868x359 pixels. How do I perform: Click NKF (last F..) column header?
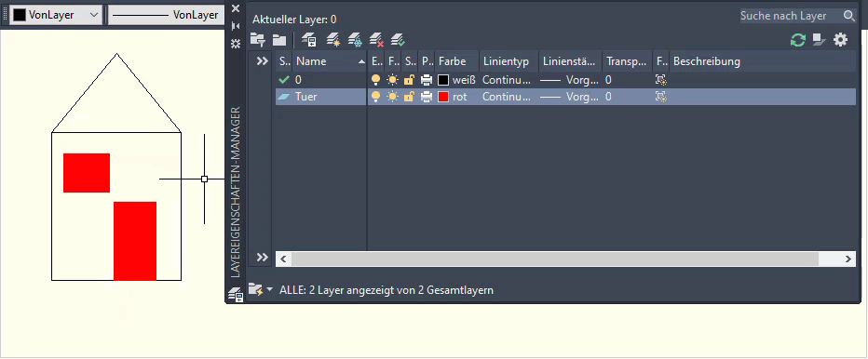(661, 60)
